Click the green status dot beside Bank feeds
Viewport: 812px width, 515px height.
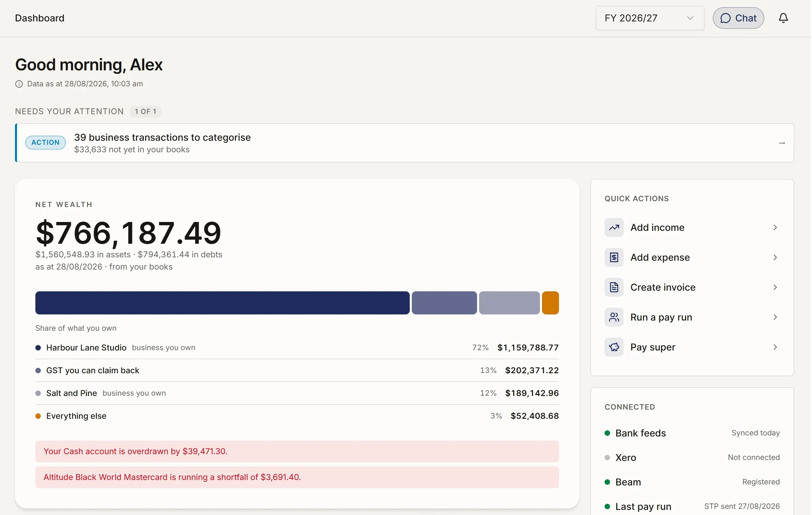(x=607, y=433)
